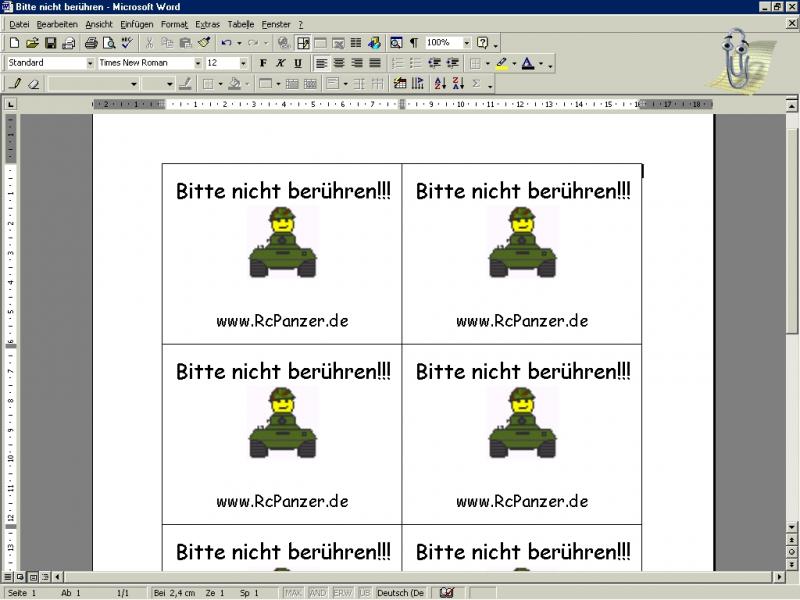This screenshot has width=800, height=600.
Task: Click the yellow highlight color button
Action: (x=502, y=63)
